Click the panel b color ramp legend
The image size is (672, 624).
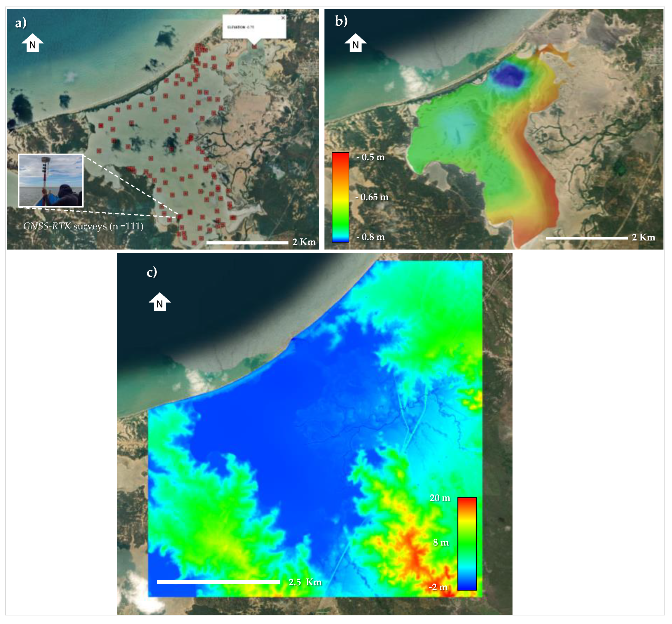(340, 197)
